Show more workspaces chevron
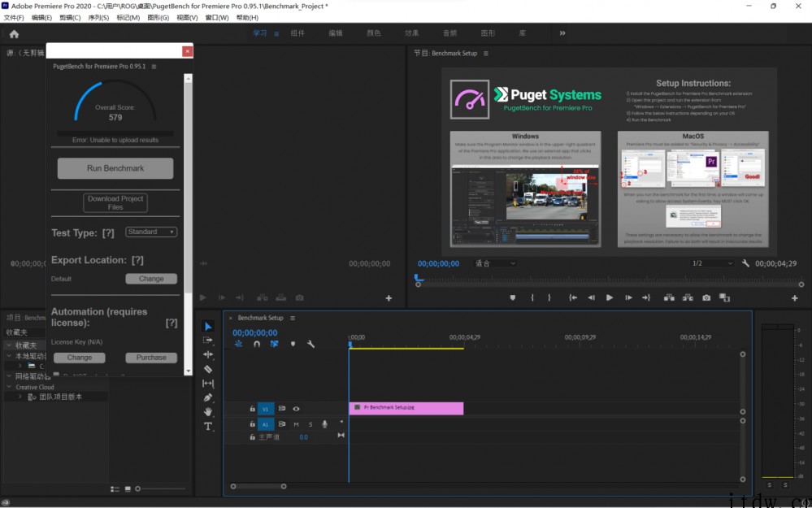The image size is (812, 508). 562,33
